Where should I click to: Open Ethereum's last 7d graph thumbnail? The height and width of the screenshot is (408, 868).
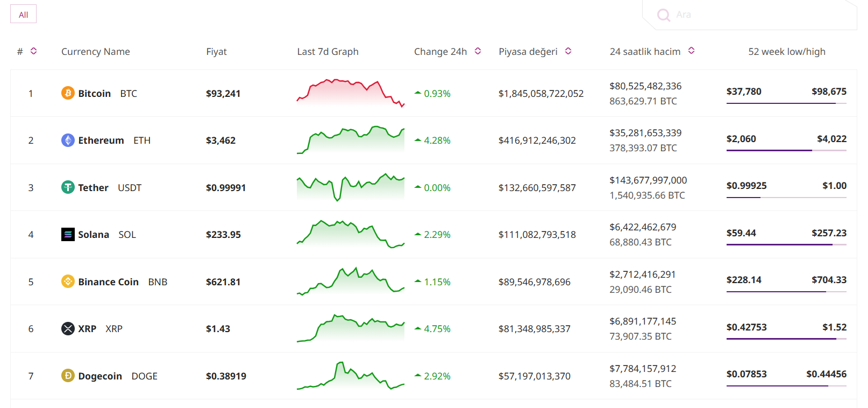pos(351,140)
